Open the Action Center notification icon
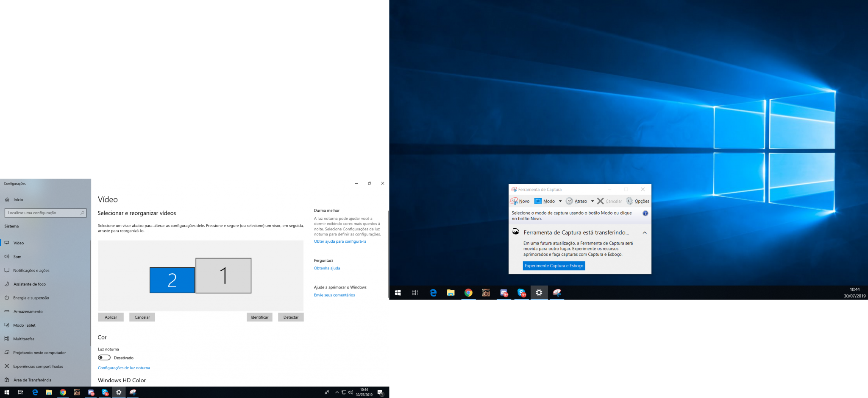868x398 pixels. [x=381, y=392]
